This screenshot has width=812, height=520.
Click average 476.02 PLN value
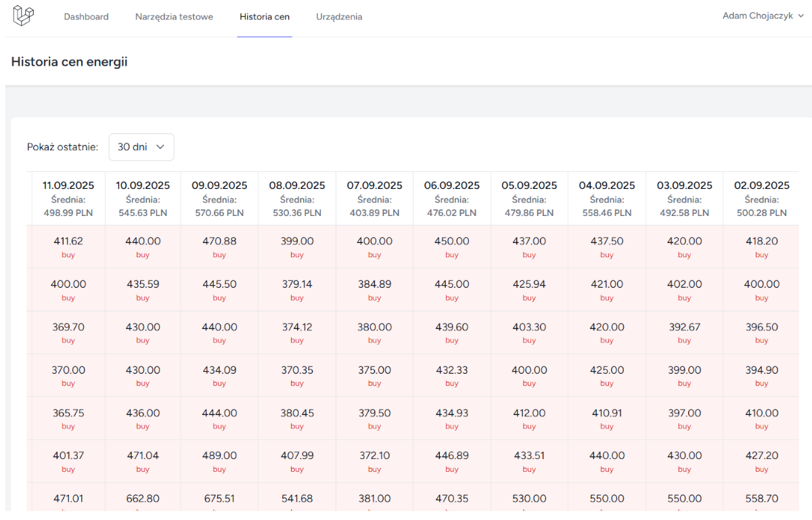452,213
